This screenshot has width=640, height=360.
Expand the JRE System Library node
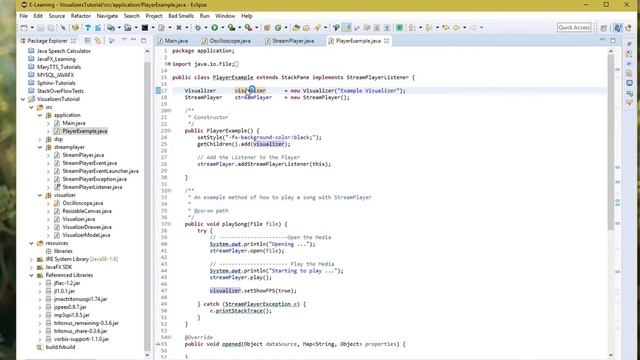pyautogui.click(x=31, y=259)
